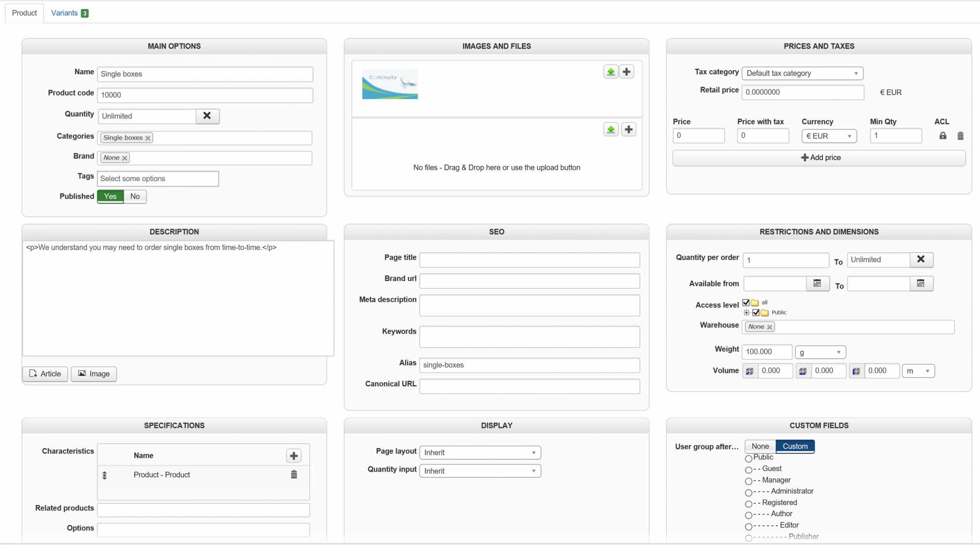Add characteristic with plus icon
This screenshot has width=980, height=545.
coord(294,456)
